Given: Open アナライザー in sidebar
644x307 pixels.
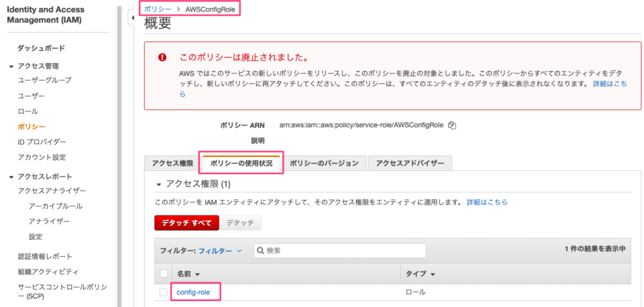Looking at the screenshot, I should click(49, 222).
